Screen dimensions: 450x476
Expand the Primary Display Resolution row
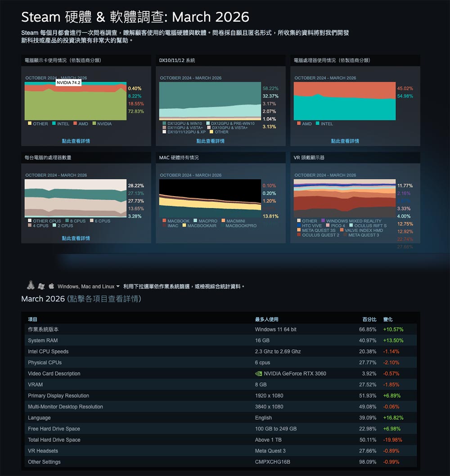[58, 395]
